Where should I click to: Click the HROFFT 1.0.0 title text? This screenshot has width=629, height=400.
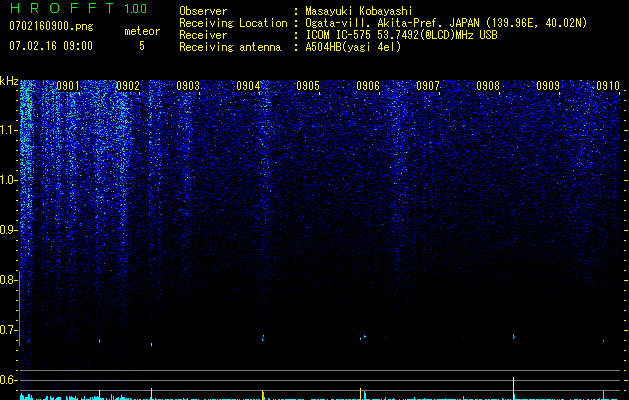(78, 8)
